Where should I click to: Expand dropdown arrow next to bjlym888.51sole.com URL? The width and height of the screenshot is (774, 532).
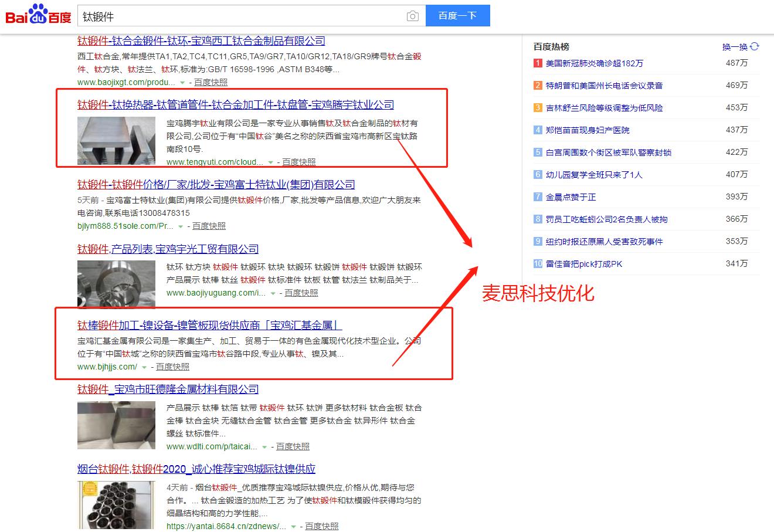click(181, 226)
